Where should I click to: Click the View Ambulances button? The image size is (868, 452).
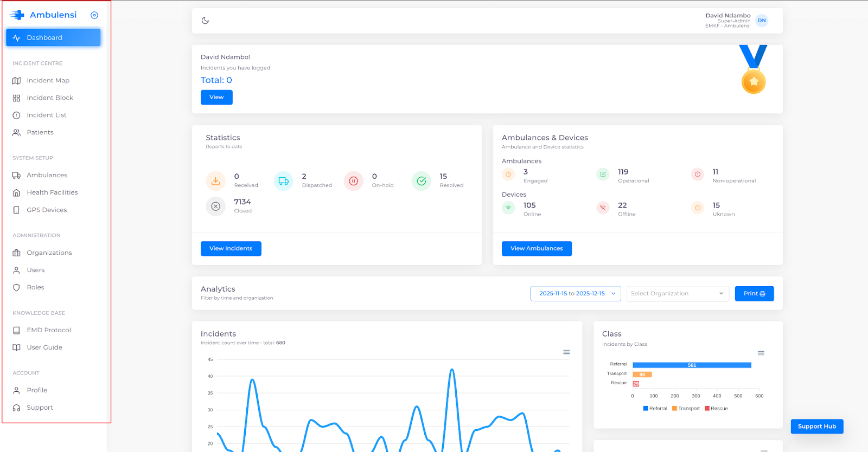point(537,249)
